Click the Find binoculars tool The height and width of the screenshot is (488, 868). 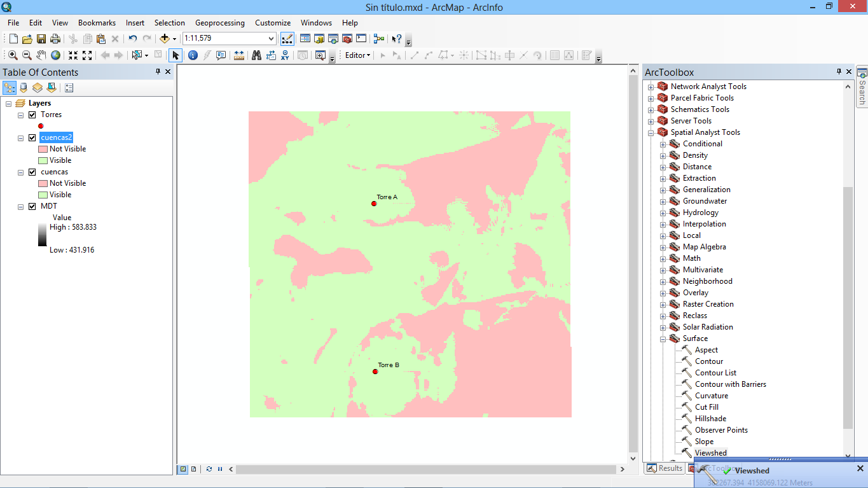coord(256,55)
